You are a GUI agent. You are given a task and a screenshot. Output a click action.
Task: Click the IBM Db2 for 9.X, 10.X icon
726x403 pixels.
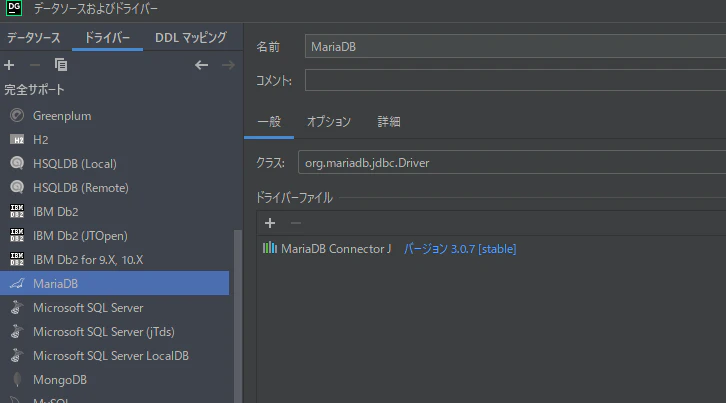17,259
